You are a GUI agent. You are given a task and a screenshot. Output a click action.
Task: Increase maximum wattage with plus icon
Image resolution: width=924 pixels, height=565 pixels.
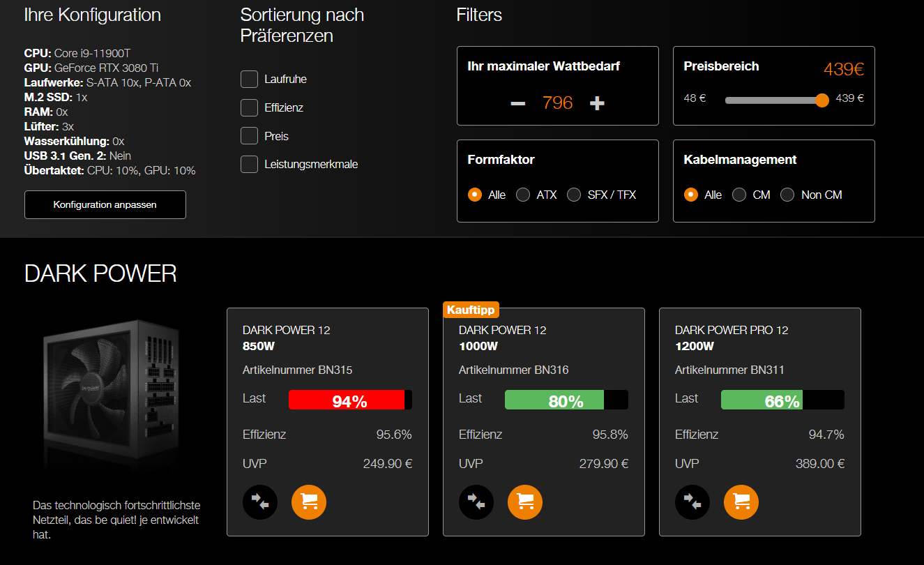click(x=597, y=103)
